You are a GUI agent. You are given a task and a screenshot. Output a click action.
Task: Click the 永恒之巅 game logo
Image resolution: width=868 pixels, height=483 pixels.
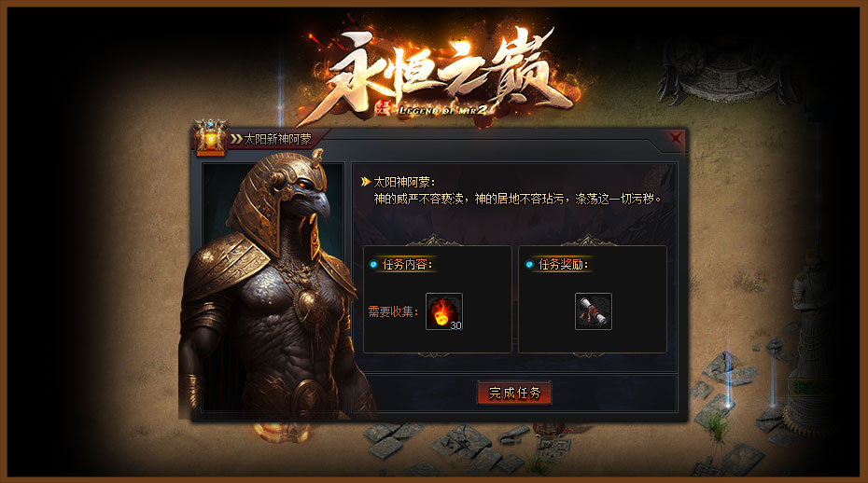[439, 75]
